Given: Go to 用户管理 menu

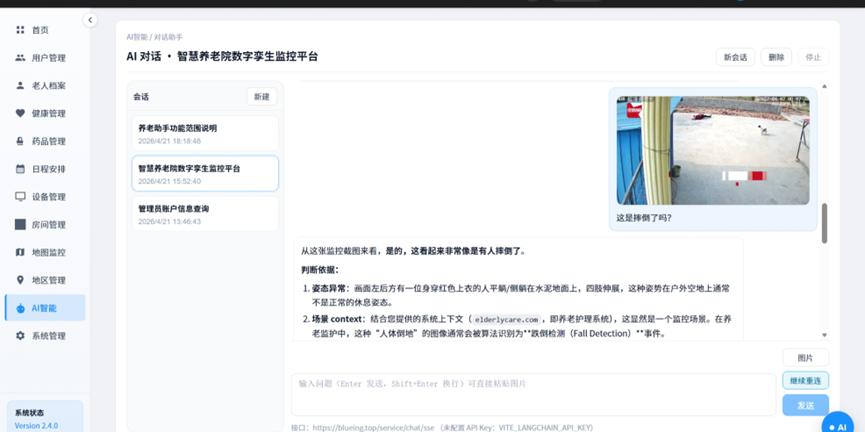Looking at the screenshot, I should 45,57.
